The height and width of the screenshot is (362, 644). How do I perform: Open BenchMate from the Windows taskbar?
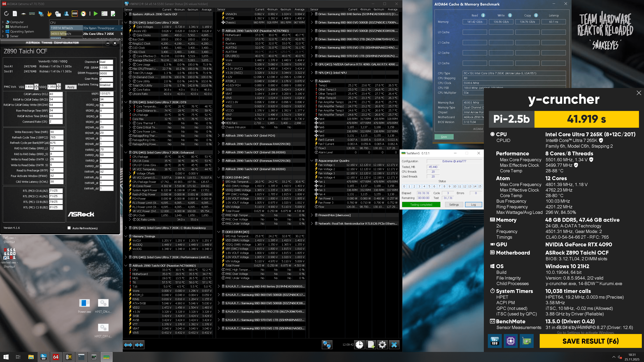[x=68, y=357]
